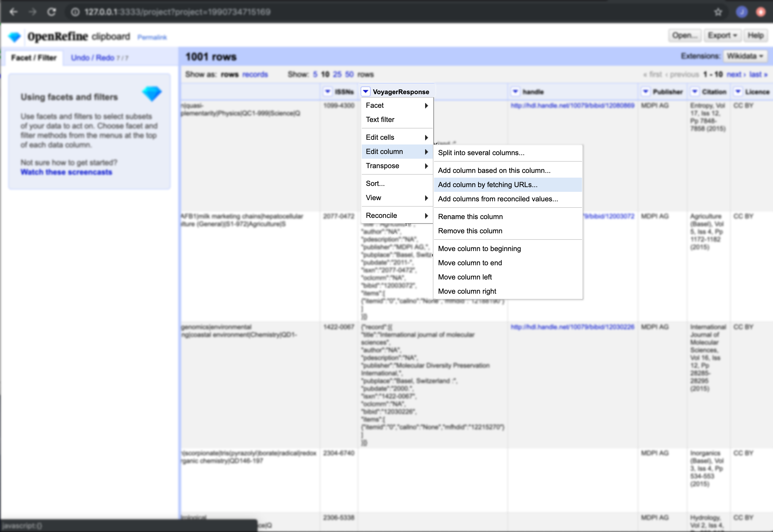
Task: Open the VoyagerResponse column dropdown arrow
Action: [365, 91]
